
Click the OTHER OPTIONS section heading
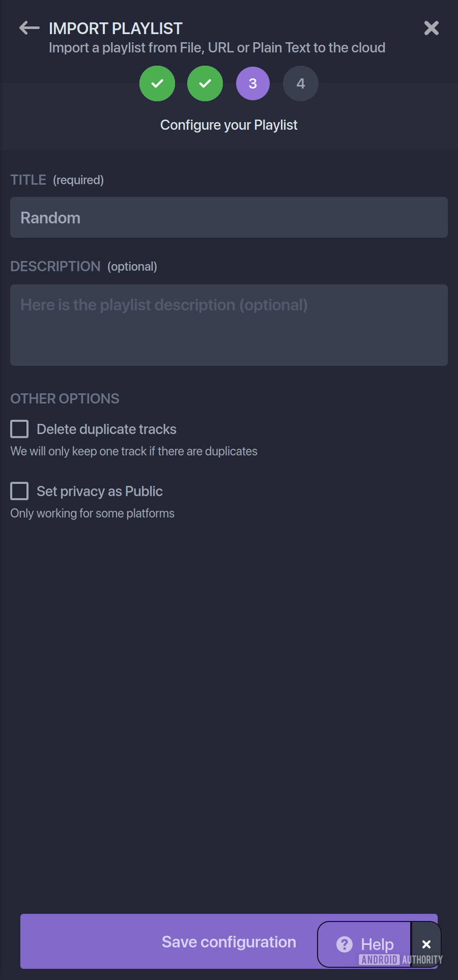pos(65,399)
